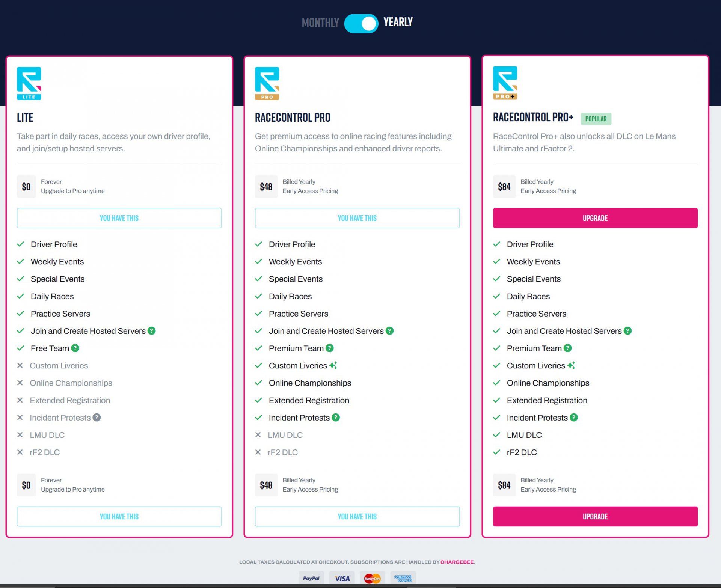Click the checkmark beside Driver Profile in Lite

tap(20, 244)
